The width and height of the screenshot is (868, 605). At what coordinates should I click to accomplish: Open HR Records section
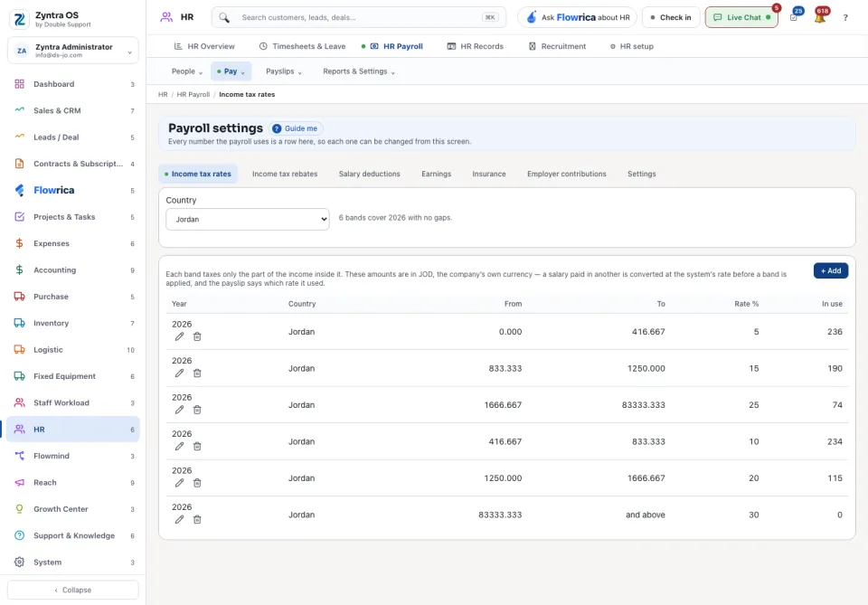[476, 46]
